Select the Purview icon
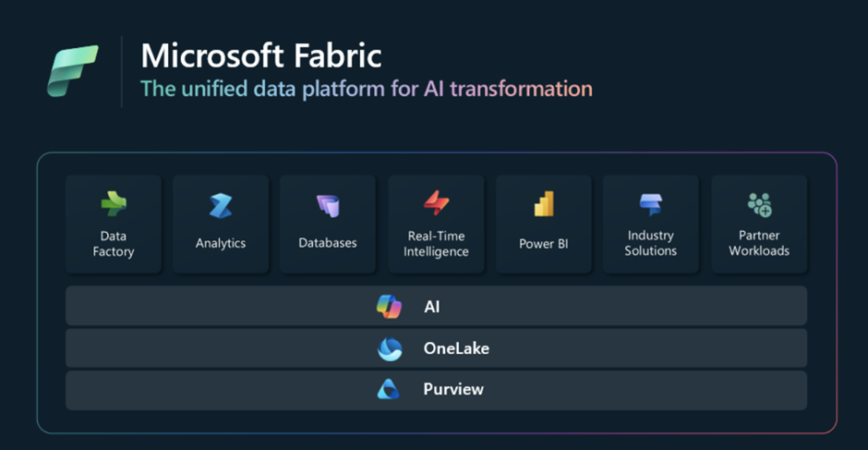This screenshot has width=868, height=450. pyautogui.click(x=389, y=390)
